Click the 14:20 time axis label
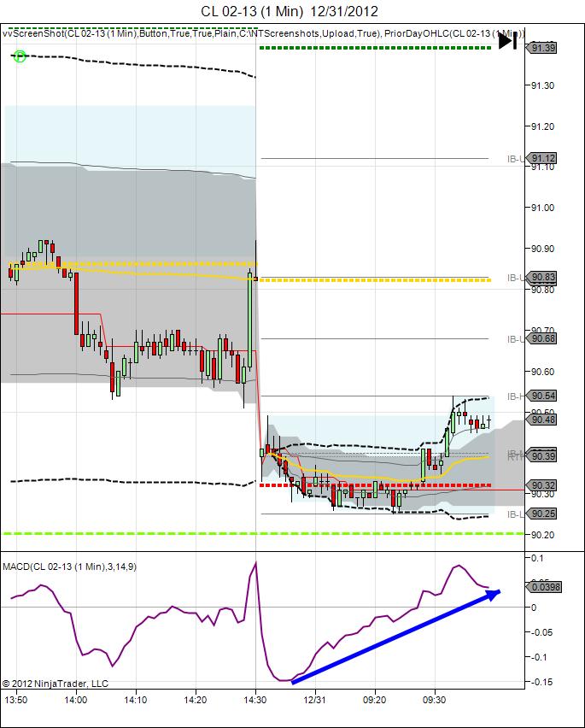The height and width of the screenshot is (728, 585). [x=196, y=700]
